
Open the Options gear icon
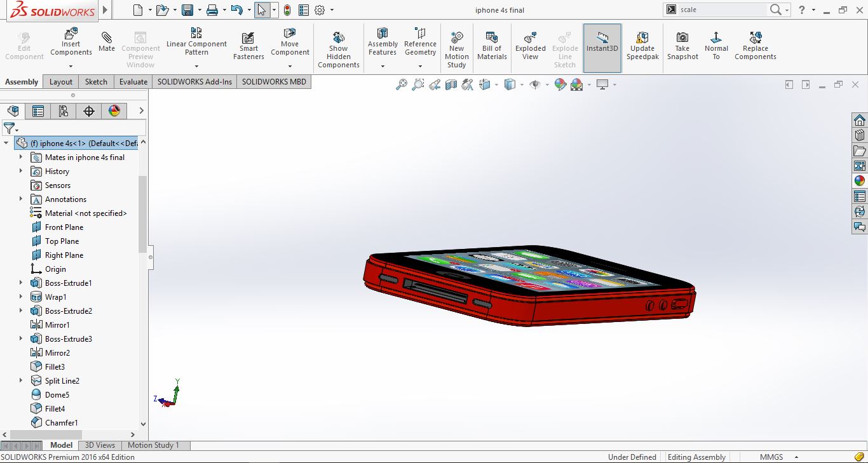[320, 10]
